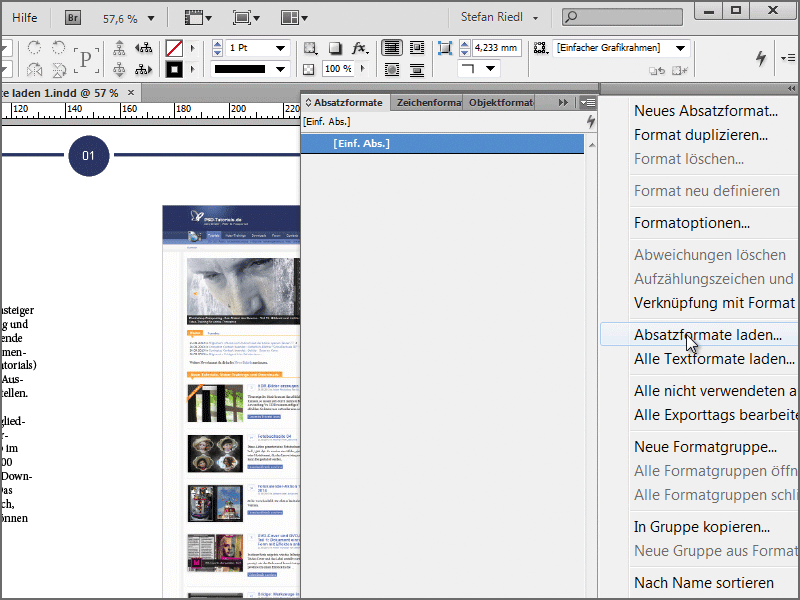Choose Neues Absatzformat... menu entry
Viewport: 800px width, 600px height.
point(706,111)
